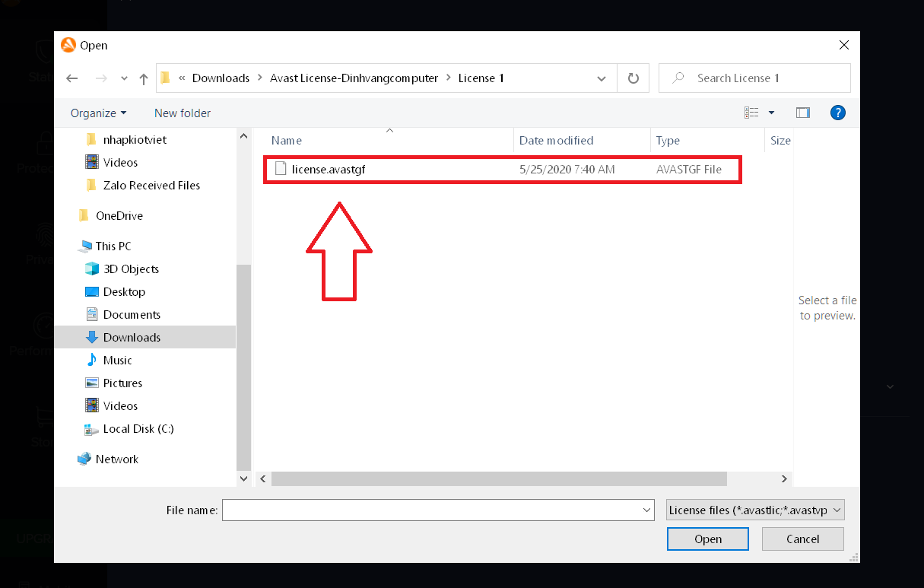Image resolution: width=924 pixels, height=588 pixels.
Task: Click the Local Disk (C:) drive icon
Action: pyautogui.click(x=92, y=428)
